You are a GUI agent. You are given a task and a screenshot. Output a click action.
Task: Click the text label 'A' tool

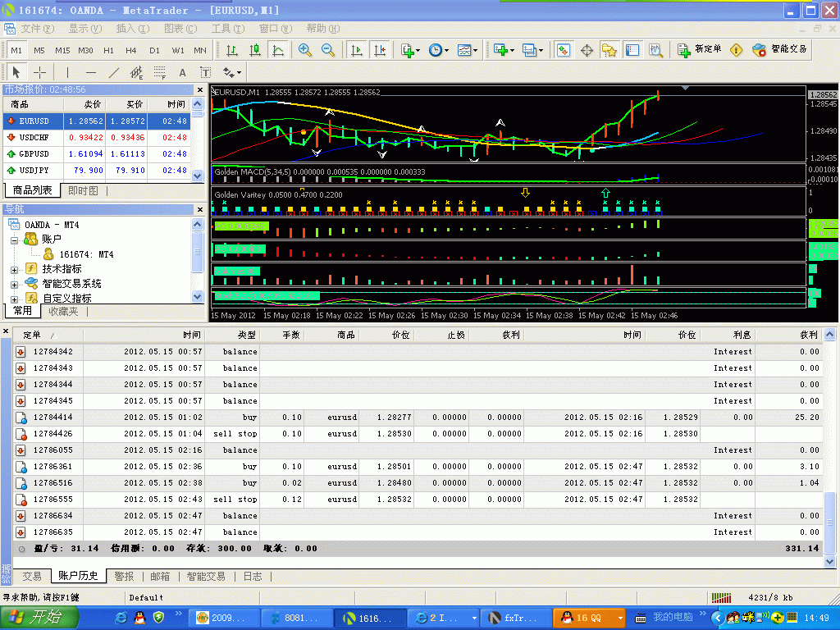point(182,72)
